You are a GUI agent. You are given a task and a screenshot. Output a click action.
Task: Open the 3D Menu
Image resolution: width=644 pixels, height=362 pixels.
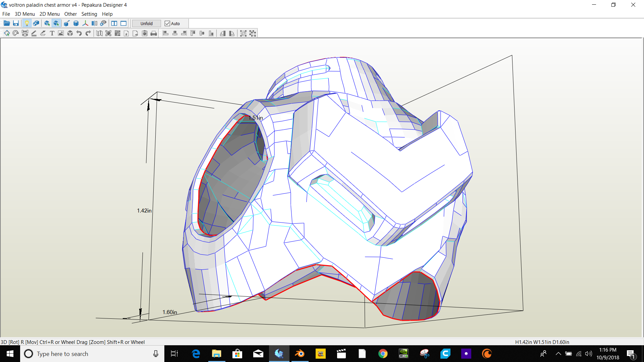[24, 14]
